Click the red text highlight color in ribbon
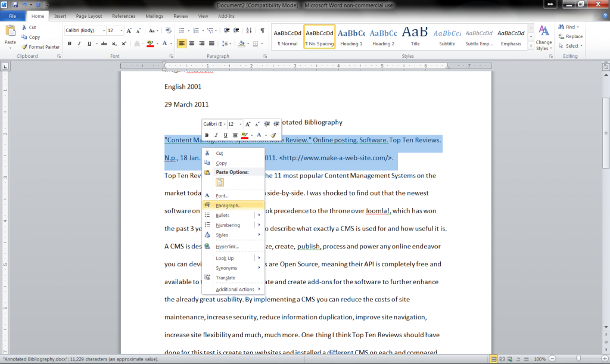The width and height of the screenshot is (610, 364). pos(150,43)
